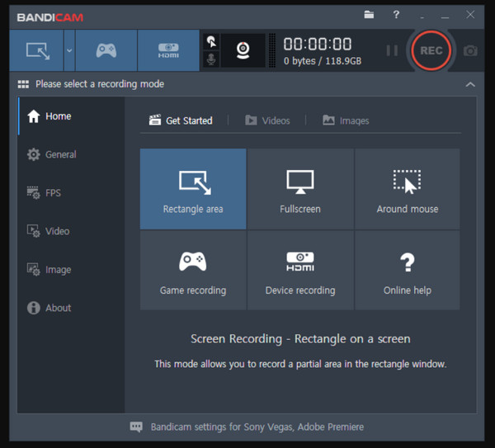Collapse the recording mode panel with chevron
The width and height of the screenshot is (495, 448).
[x=470, y=84]
